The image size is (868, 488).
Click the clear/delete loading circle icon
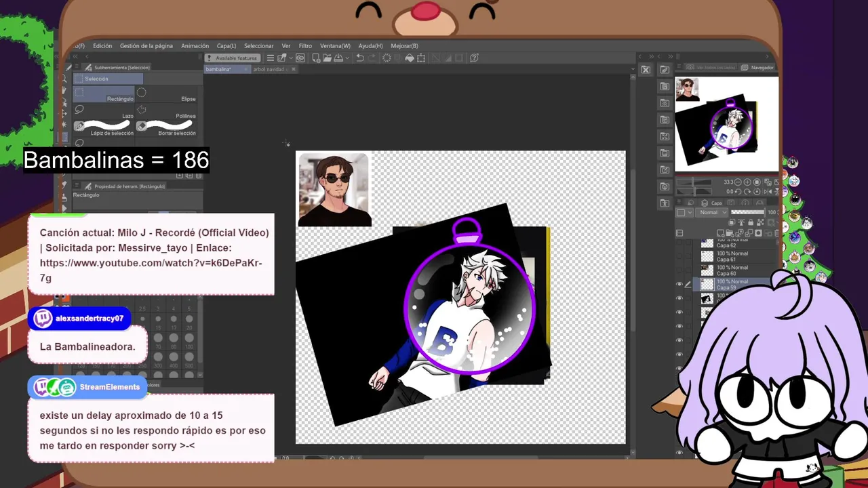point(387,58)
